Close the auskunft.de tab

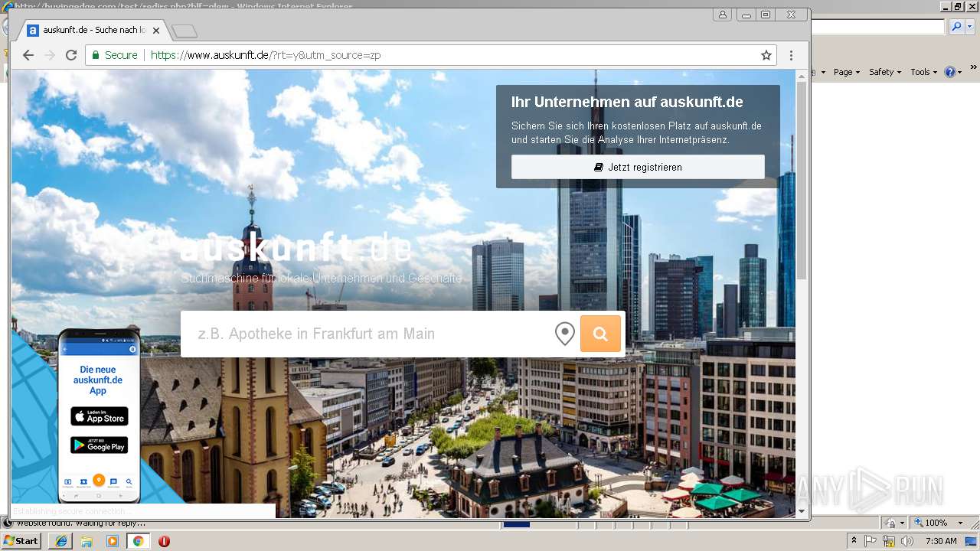(x=156, y=31)
